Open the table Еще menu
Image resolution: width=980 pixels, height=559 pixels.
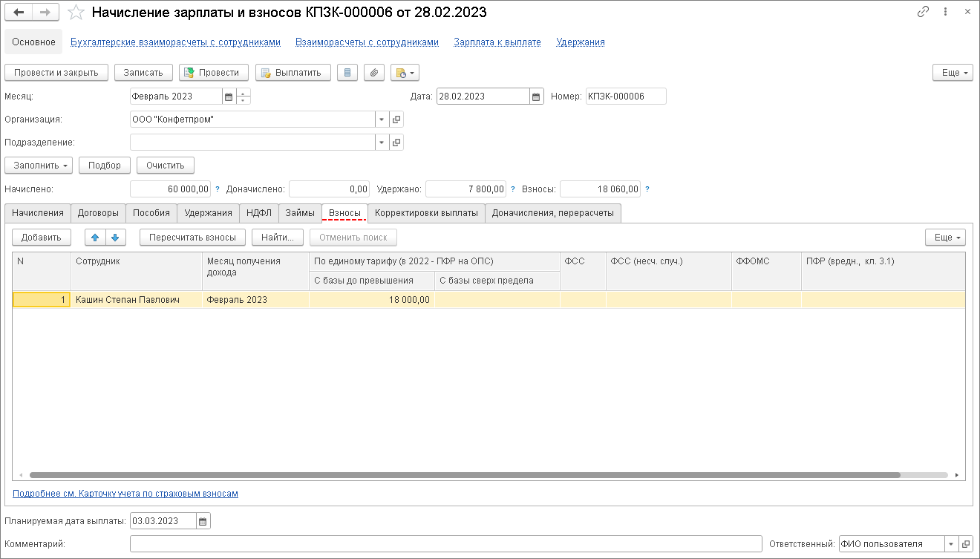pos(945,238)
